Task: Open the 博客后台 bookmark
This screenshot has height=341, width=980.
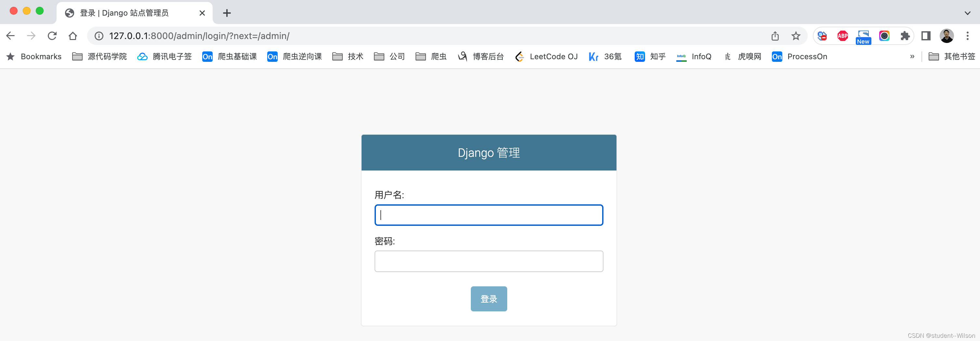Action: 481,57
